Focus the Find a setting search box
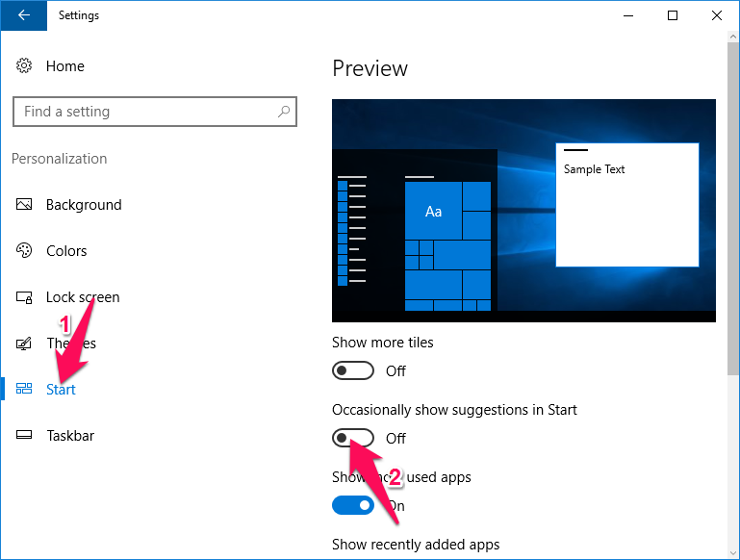Screen dimensions: 740x560 click(144, 112)
